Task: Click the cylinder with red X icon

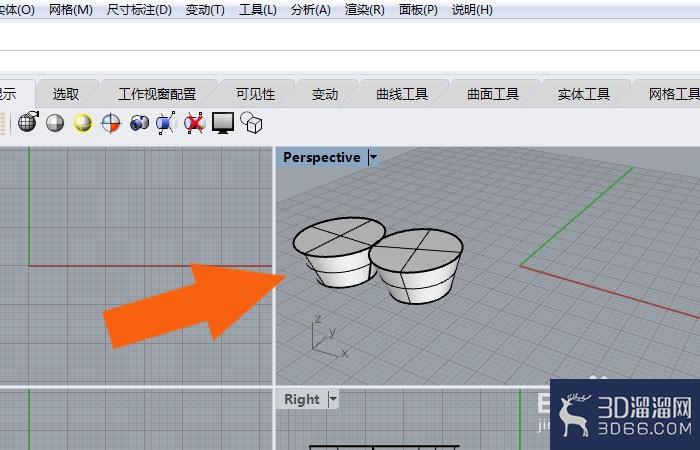Action: point(194,123)
